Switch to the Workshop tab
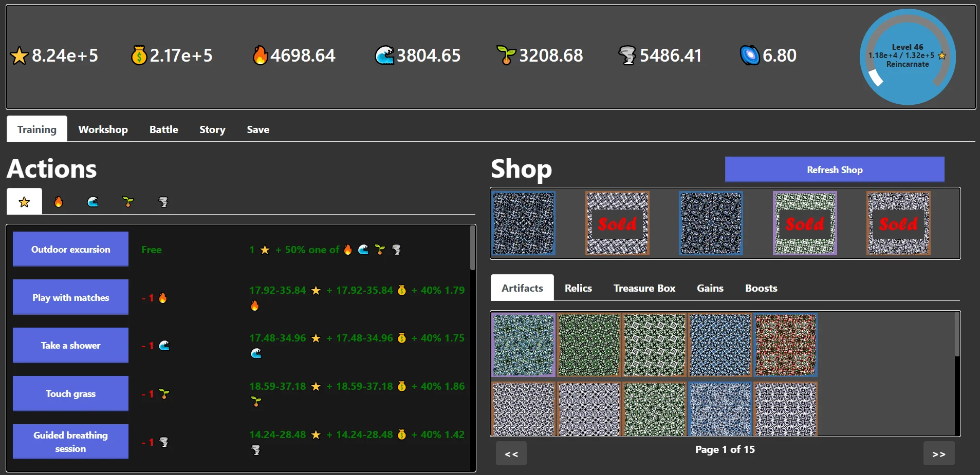The width and height of the screenshot is (980, 475). tap(103, 129)
